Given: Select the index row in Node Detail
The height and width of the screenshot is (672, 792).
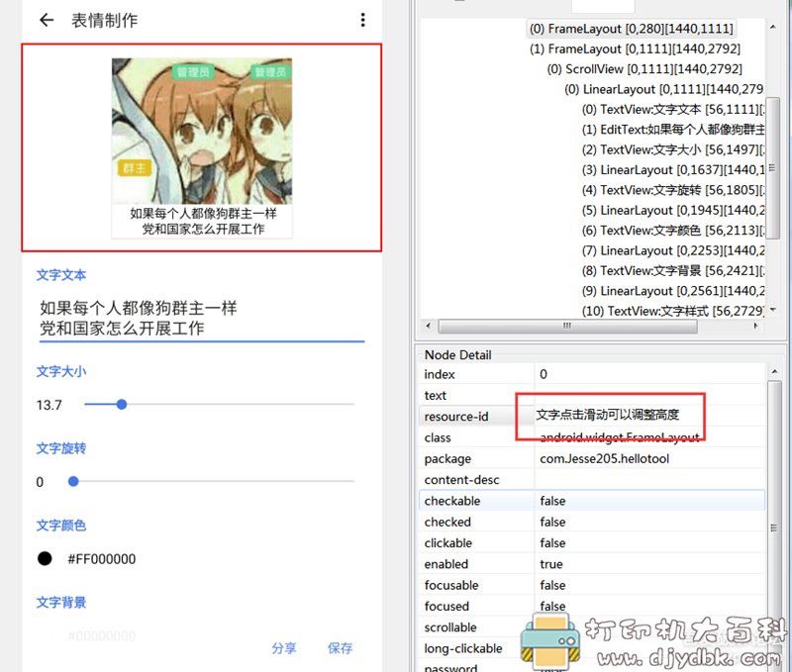Looking at the screenshot, I should coord(592,374).
